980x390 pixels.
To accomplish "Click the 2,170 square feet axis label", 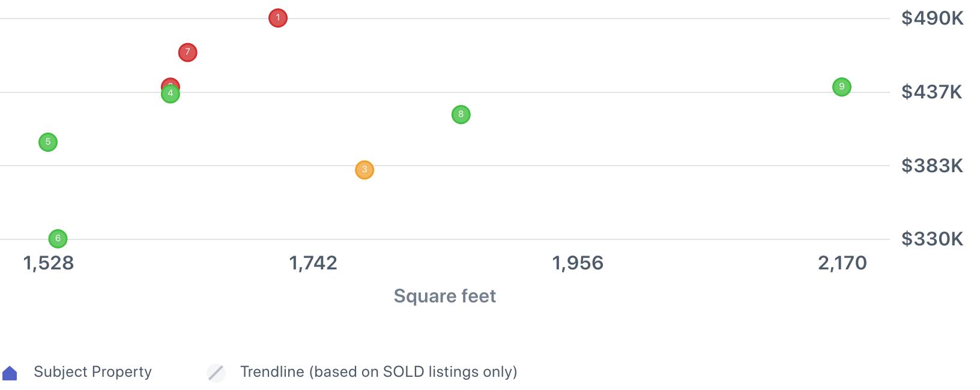I will (842, 263).
